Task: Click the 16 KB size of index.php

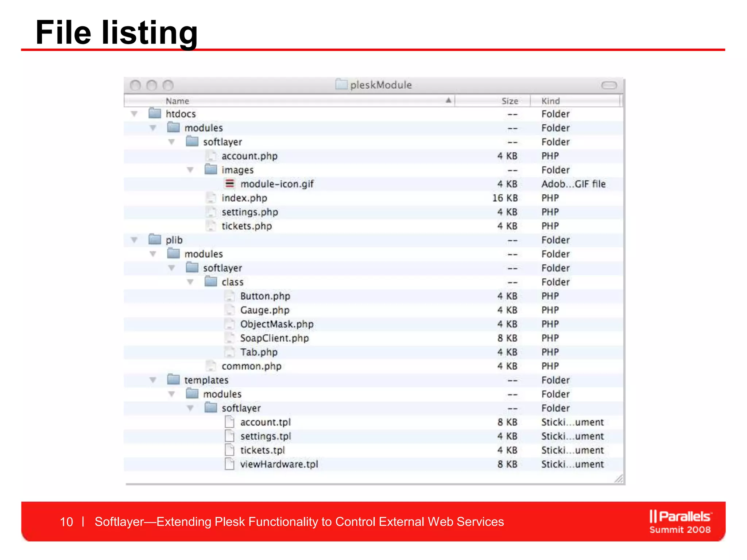Action: (x=505, y=198)
